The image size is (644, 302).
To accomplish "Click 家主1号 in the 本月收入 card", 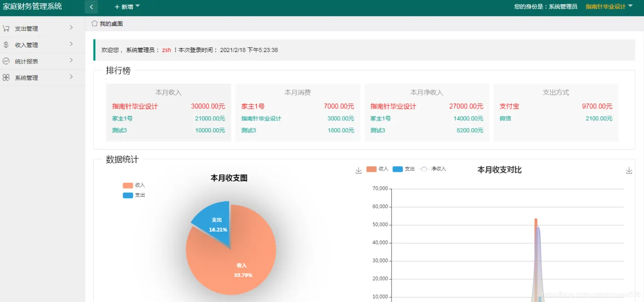I will point(122,119).
